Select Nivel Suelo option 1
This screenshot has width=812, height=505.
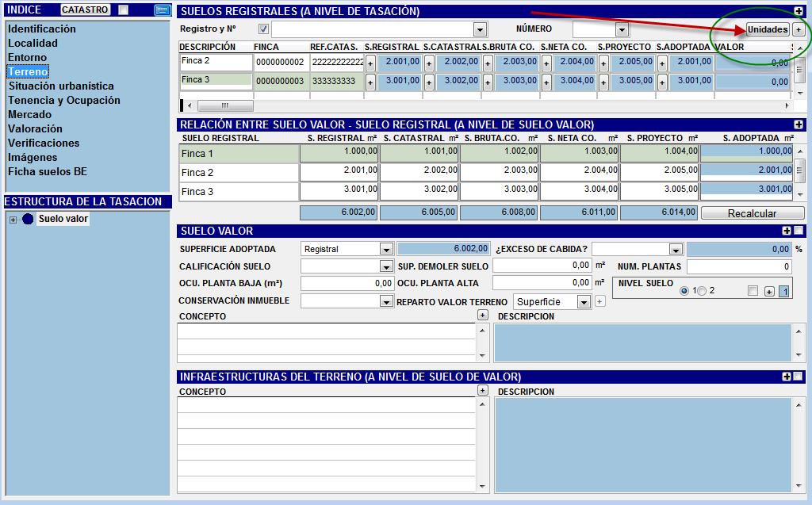coord(684,291)
